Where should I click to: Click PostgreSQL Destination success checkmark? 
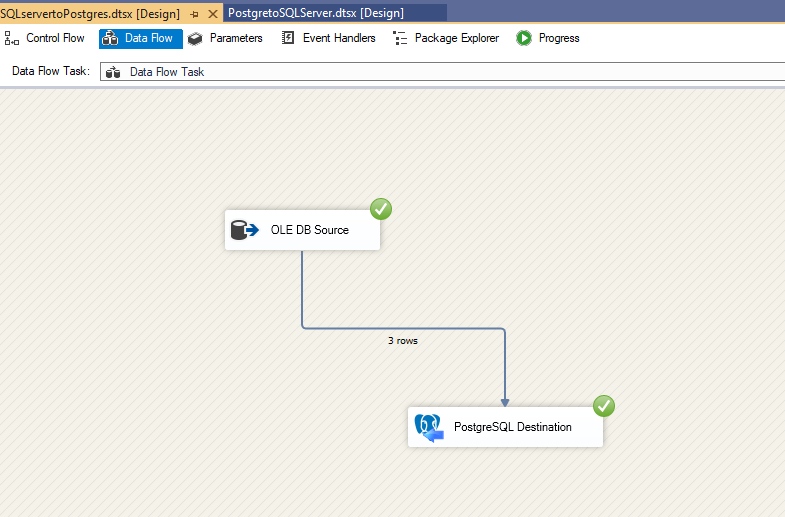(x=604, y=406)
